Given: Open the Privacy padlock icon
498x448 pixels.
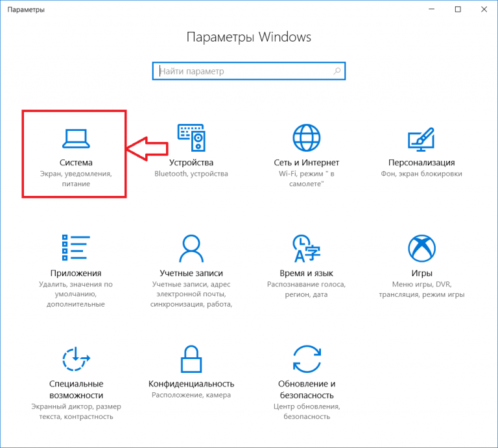Looking at the screenshot, I should [x=191, y=359].
